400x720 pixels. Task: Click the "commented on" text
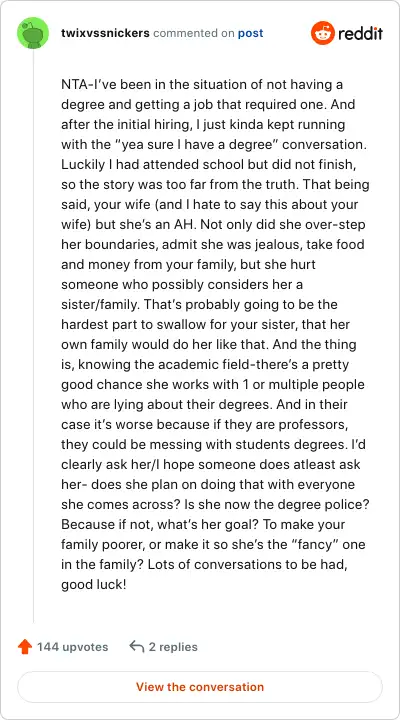click(x=194, y=33)
